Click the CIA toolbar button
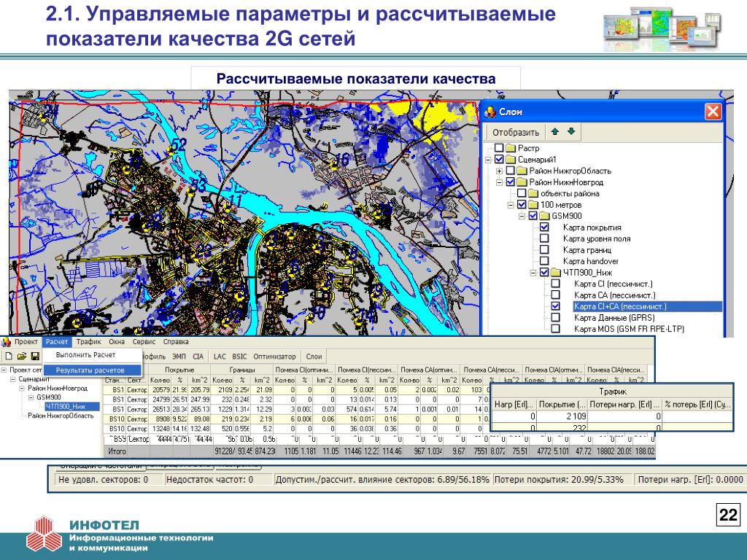The width and height of the screenshot is (747, 560). (x=198, y=356)
